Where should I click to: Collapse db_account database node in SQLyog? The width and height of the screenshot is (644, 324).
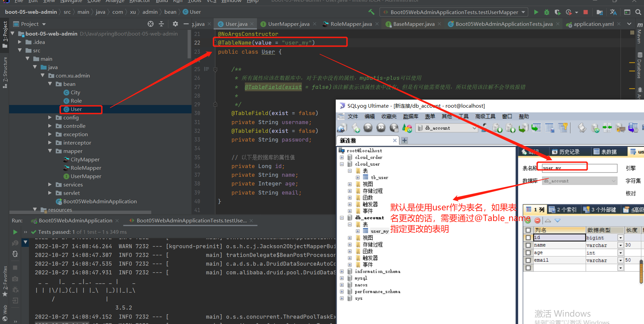[x=342, y=218]
